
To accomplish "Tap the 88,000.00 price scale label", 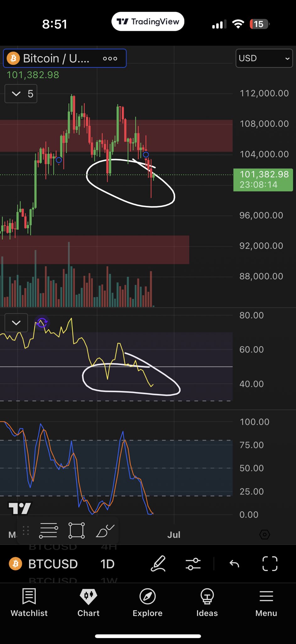I will 261,276.
